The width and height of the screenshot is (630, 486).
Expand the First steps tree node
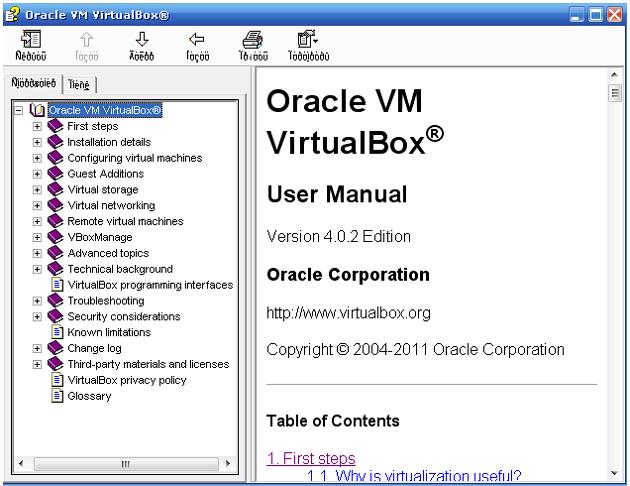click(x=37, y=127)
